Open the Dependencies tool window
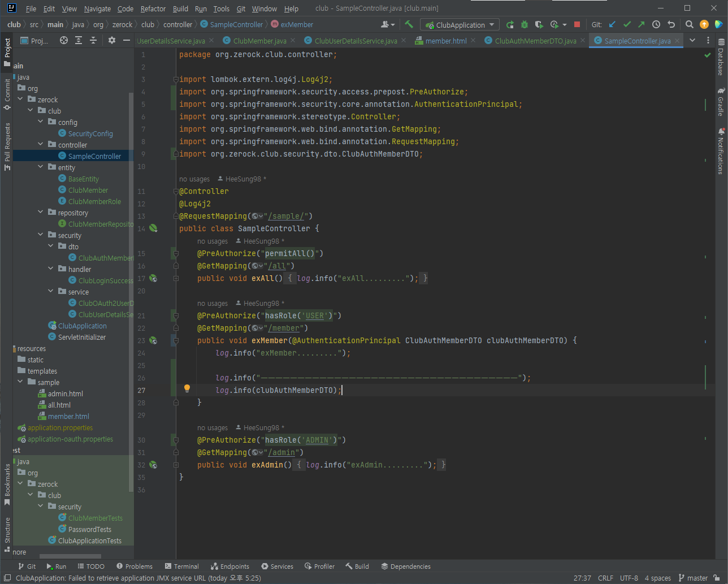Image resolution: width=728 pixels, height=584 pixels. pyautogui.click(x=406, y=566)
